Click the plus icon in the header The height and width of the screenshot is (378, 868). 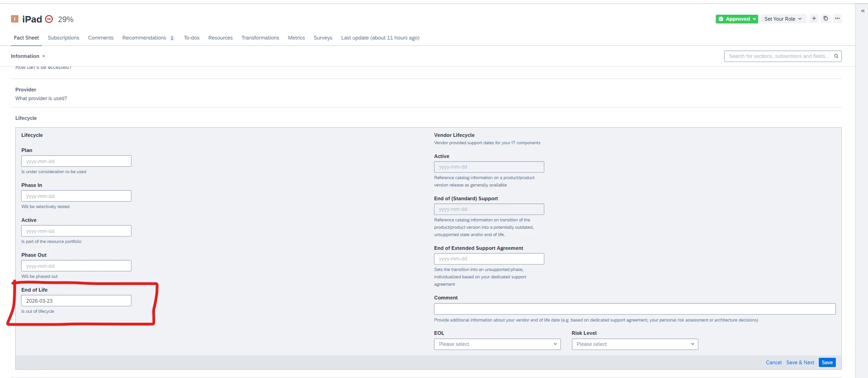point(814,19)
